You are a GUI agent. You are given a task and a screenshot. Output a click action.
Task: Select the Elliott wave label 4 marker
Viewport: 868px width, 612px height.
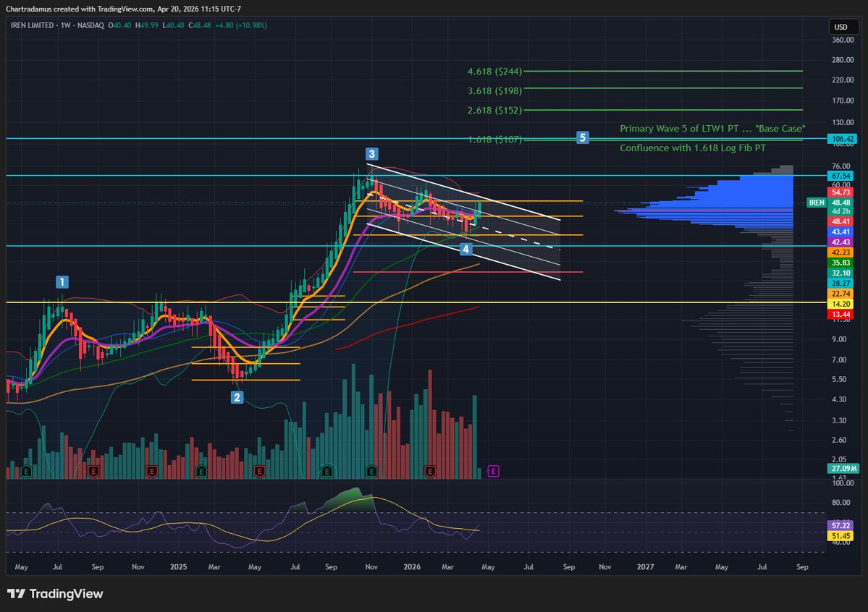point(465,249)
